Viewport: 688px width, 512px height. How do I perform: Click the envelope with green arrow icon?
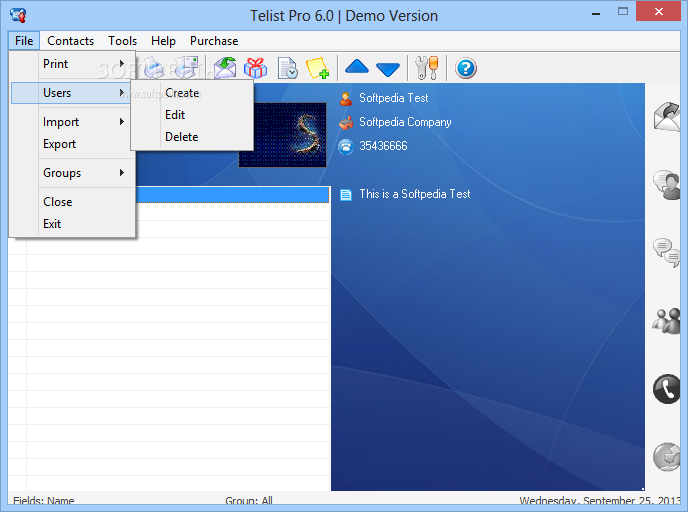[225, 68]
